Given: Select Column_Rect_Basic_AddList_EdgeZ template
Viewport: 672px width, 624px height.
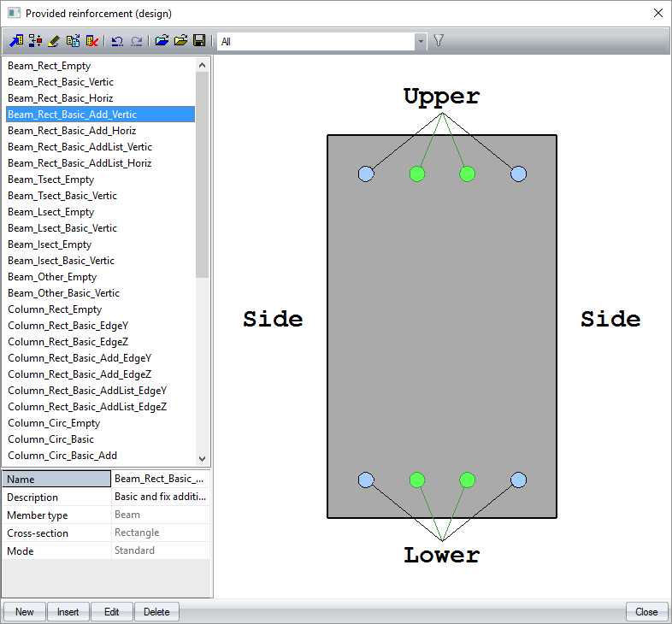Looking at the screenshot, I should pos(101,407).
